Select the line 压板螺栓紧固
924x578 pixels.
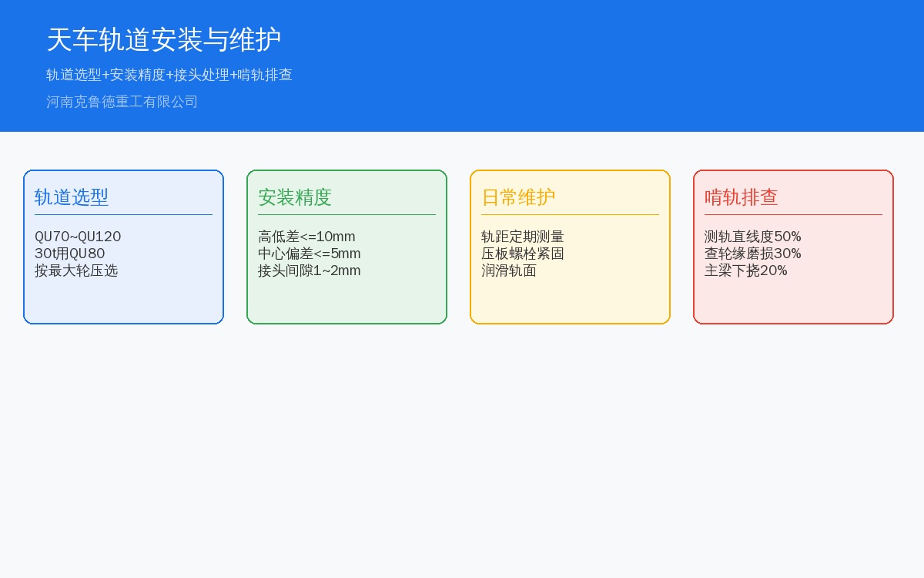point(523,254)
